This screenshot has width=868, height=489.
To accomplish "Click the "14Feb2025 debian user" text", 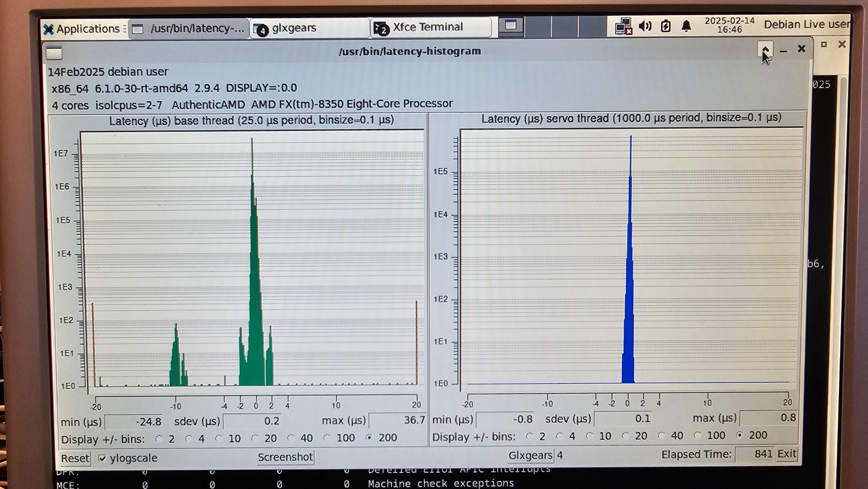I will coord(108,72).
